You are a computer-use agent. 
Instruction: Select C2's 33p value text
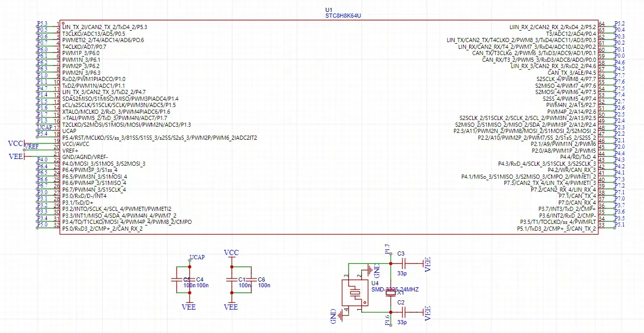(402, 322)
